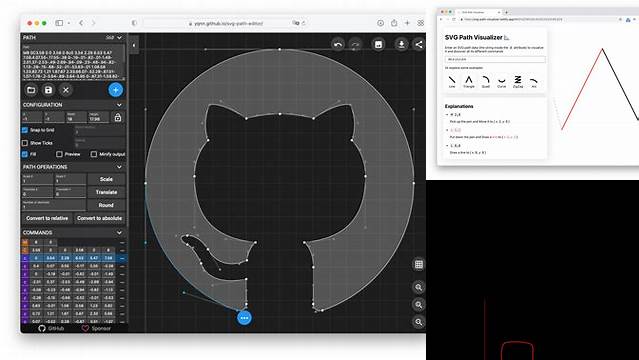Choose the ZigZag example path
This screenshot has width=639, height=360.
click(518, 82)
